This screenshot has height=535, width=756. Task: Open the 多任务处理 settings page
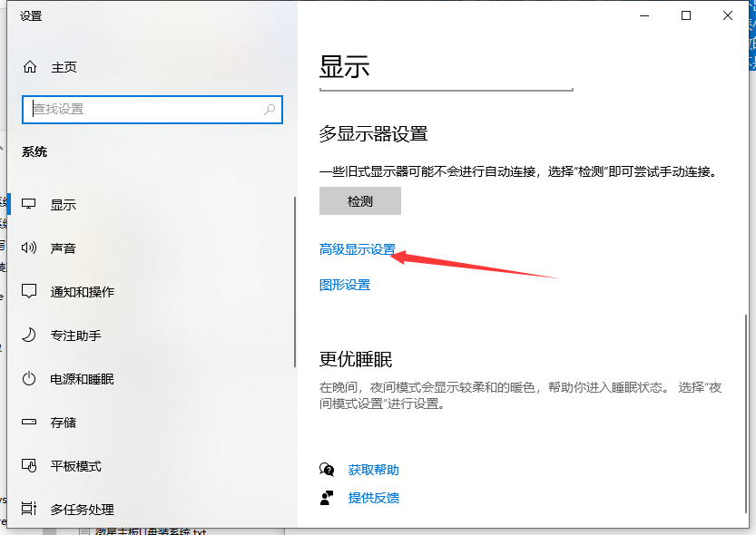tap(82, 510)
